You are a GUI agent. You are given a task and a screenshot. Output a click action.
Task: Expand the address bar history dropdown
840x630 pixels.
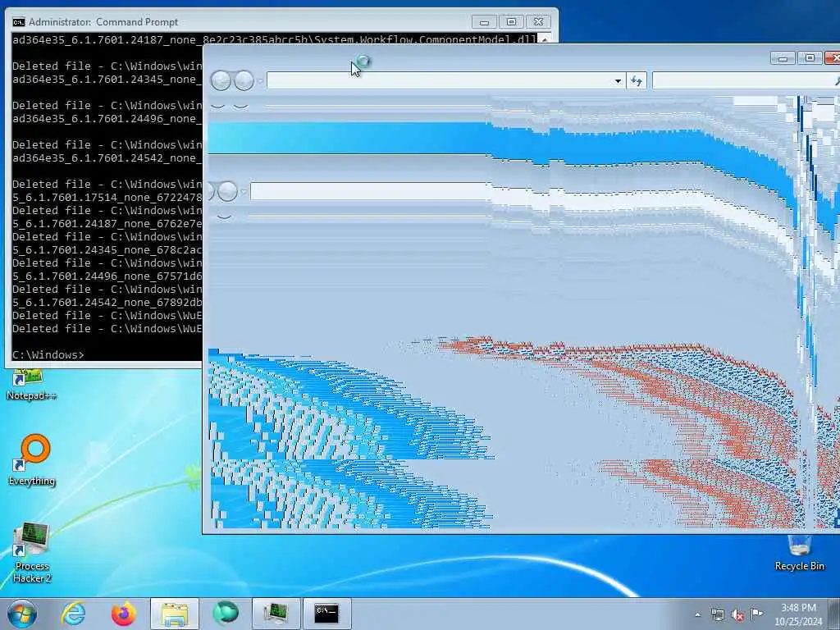tap(618, 81)
